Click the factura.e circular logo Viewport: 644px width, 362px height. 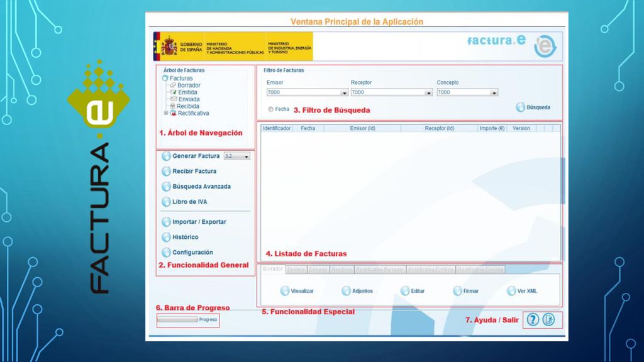(x=545, y=47)
